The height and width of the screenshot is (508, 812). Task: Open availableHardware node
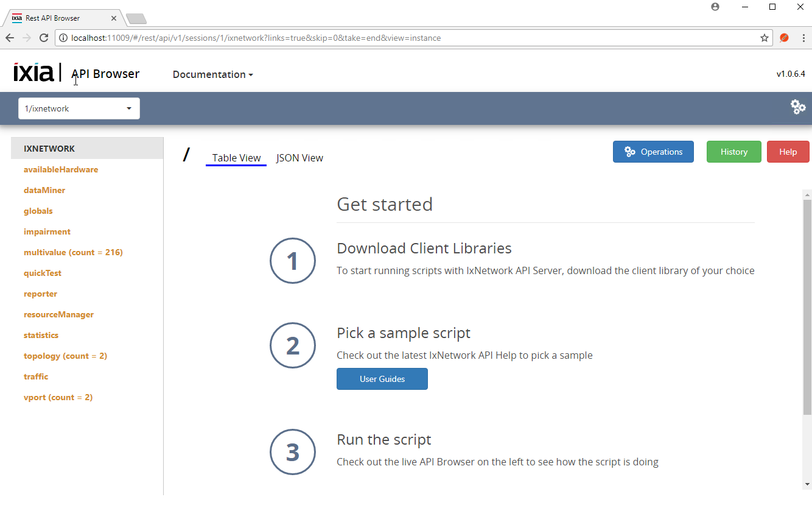[61, 169]
